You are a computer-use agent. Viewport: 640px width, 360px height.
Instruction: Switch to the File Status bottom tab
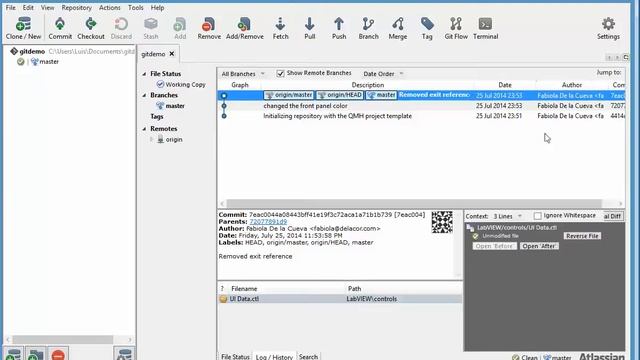point(235,357)
